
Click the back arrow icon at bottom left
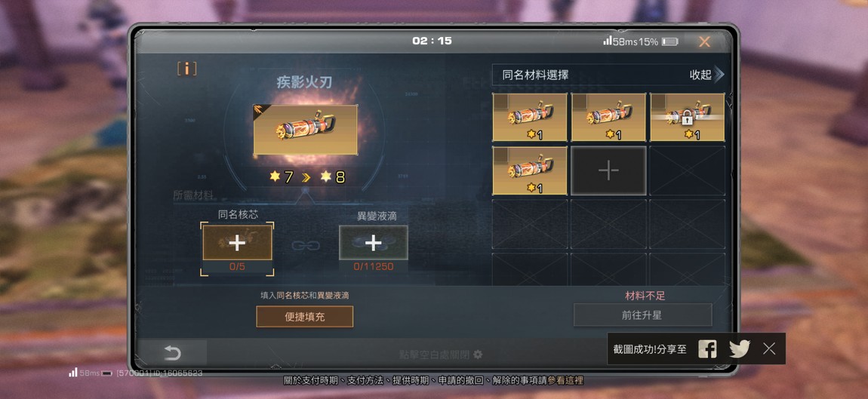(x=172, y=353)
